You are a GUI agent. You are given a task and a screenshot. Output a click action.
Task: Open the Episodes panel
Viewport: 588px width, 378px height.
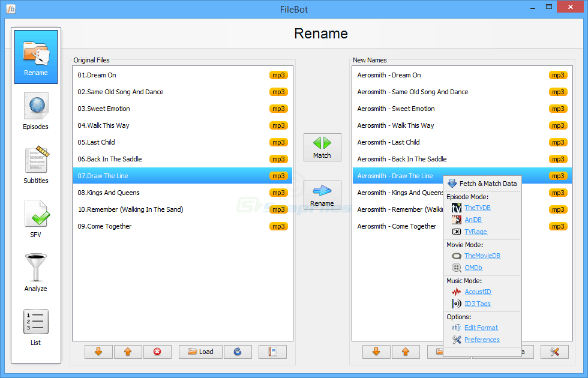pyautogui.click(x=36, y=111)
